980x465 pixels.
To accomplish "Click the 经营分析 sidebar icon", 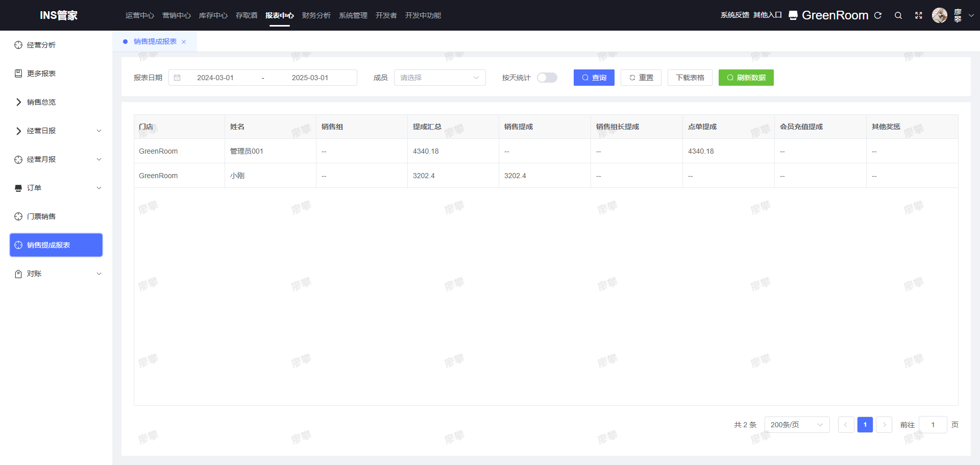I will [18, 45].
